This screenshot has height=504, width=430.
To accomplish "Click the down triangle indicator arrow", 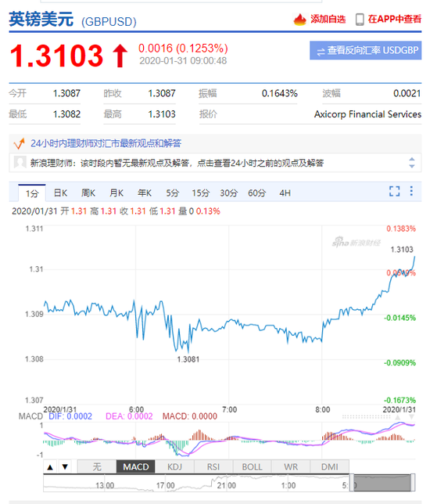I will (65, 466).
